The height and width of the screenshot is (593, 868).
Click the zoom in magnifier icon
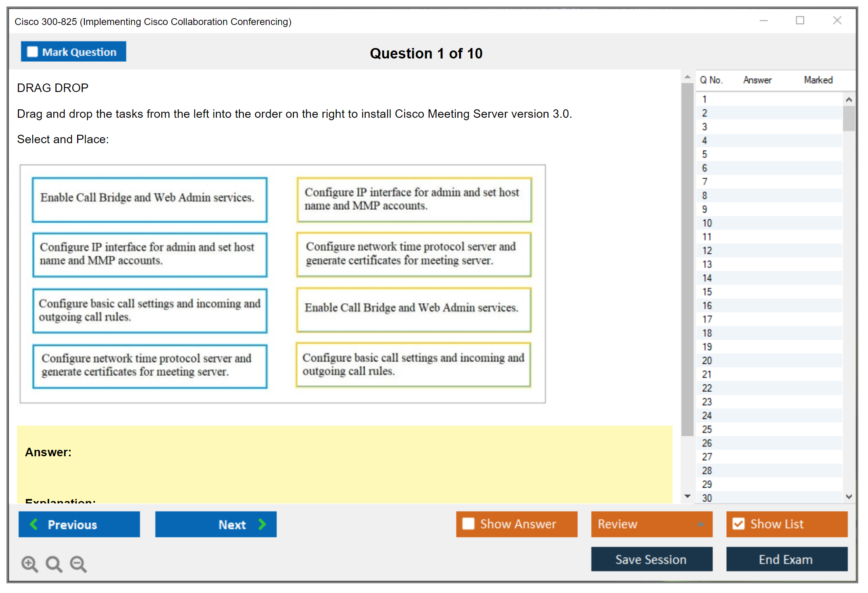click(29, 564)
